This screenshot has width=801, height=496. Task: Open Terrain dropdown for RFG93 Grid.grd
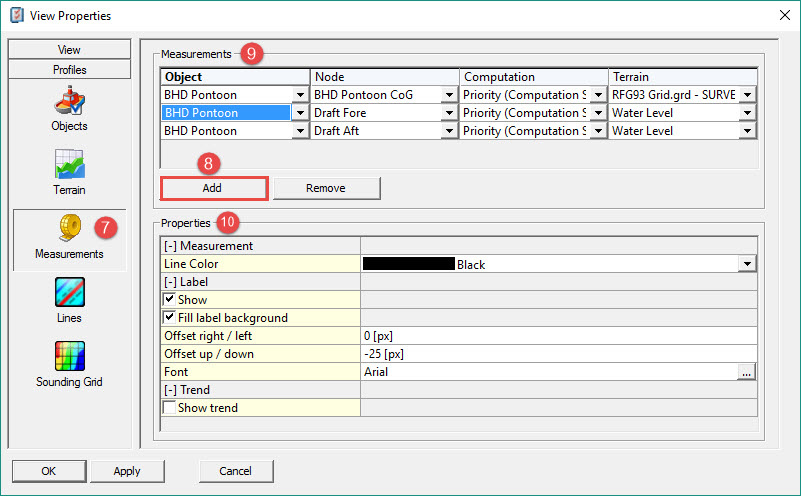pyautogui.click(x=747, y=95)
